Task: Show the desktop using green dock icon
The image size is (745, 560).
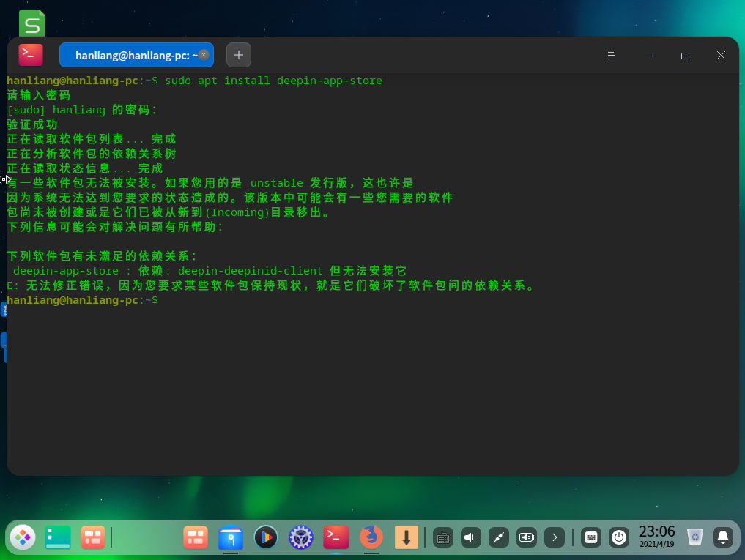Action: point(58,538)
